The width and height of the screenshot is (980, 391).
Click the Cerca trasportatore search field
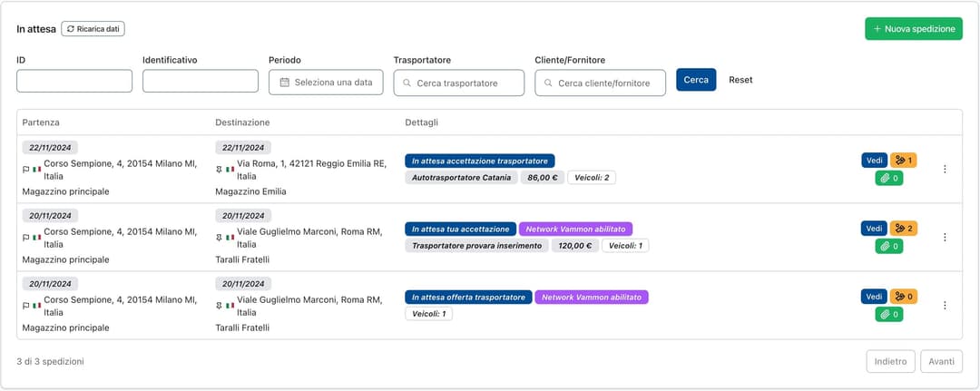click(x=459, y=83)
